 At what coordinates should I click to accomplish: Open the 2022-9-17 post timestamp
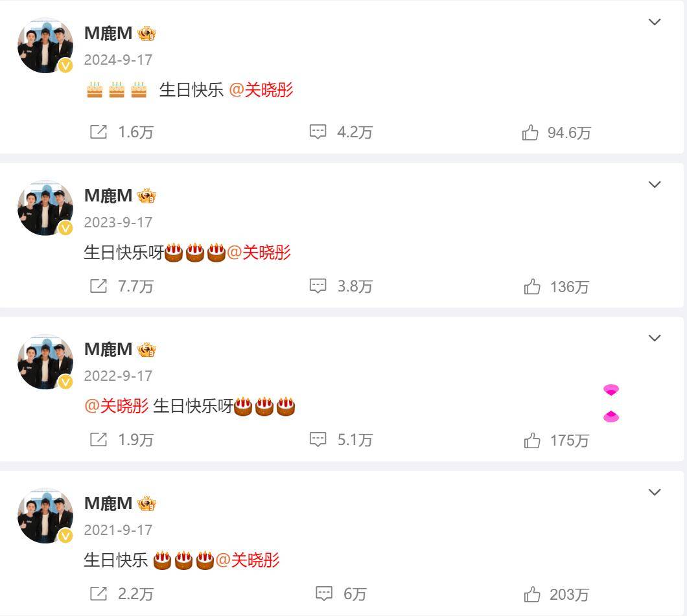pyautogui.click(x=119, y=376)
